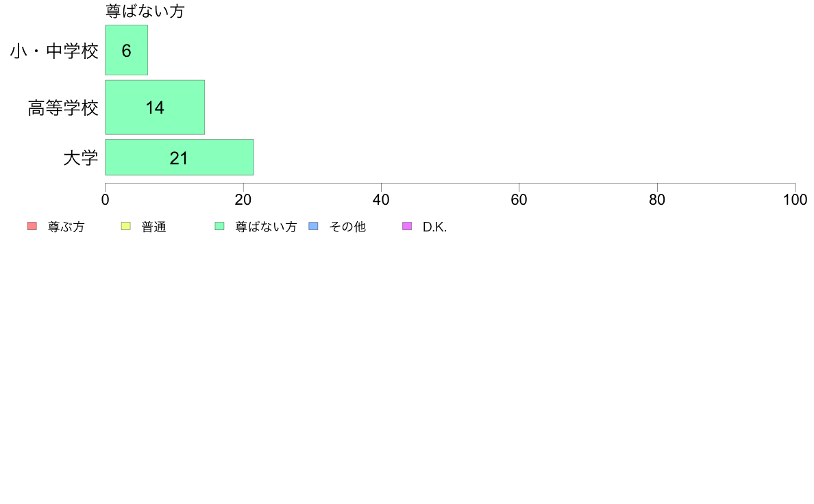
Task: Click the D.K. legend text
Action: pyautogui.click(x=434, y=227)
